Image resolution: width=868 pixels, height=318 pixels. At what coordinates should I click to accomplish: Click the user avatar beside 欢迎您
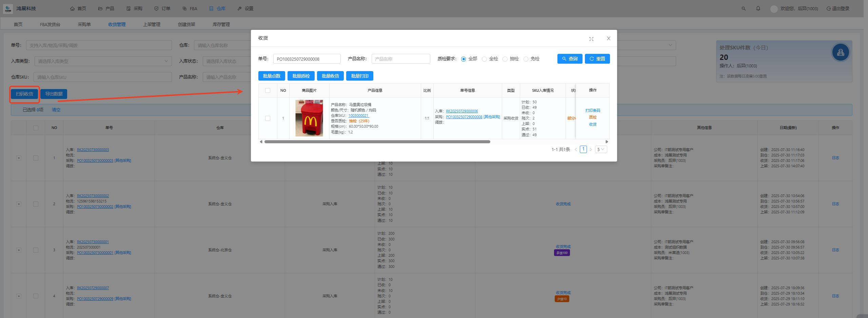click(774, 9)
